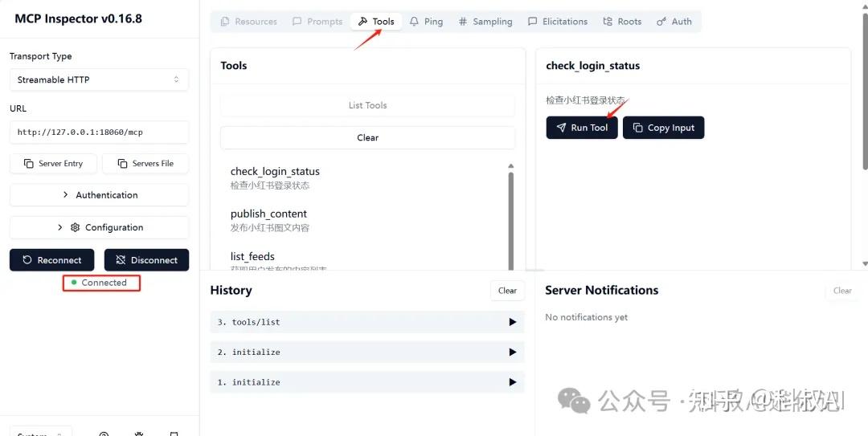This screenshot has height=436, width=868.
Task: Open the Resources tab
Action: [x=248, y=22]
